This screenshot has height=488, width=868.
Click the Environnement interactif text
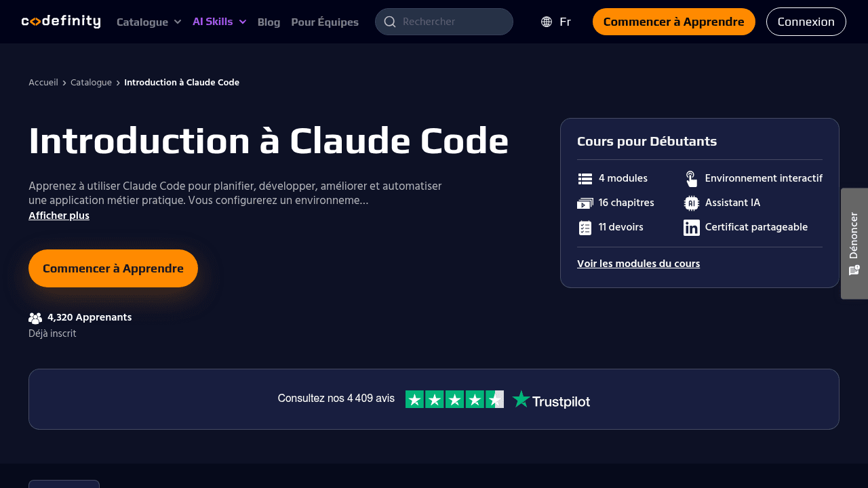(x=764, y=178)
